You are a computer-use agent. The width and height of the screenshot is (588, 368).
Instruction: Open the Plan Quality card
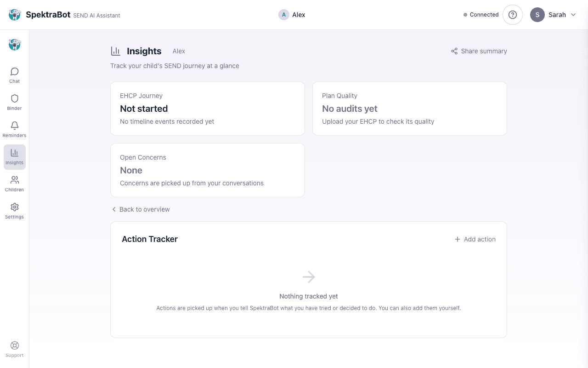point(409,109)
